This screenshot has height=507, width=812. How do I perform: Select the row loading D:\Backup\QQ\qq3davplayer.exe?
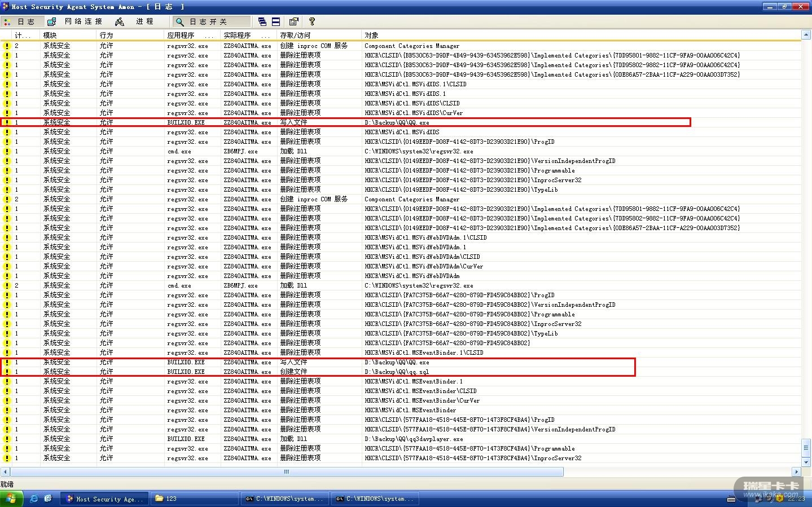click(x=401, y=439)
